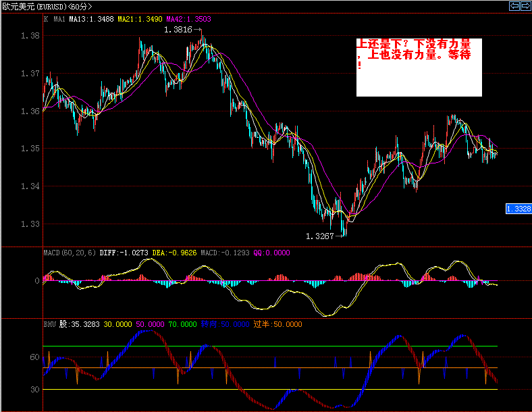
Task: Click the blue 1.3328 price tag
Action: tap(518, 209)
